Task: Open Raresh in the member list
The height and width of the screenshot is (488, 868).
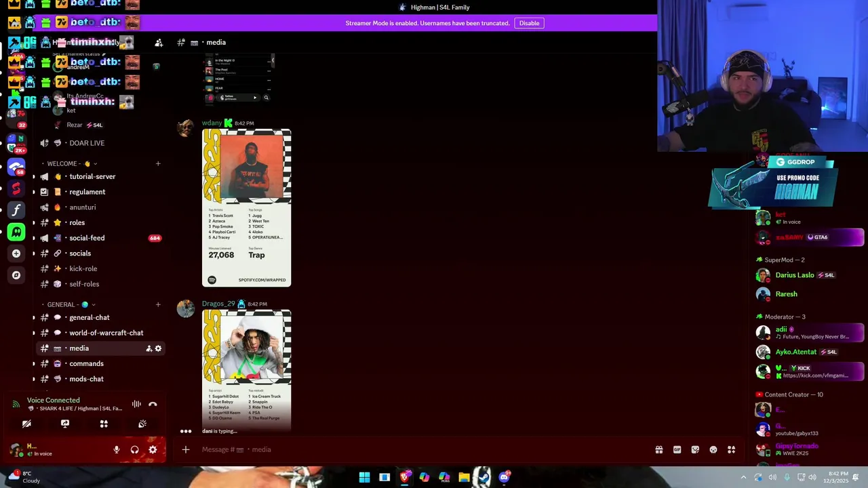Action: (x=809, y=294)
